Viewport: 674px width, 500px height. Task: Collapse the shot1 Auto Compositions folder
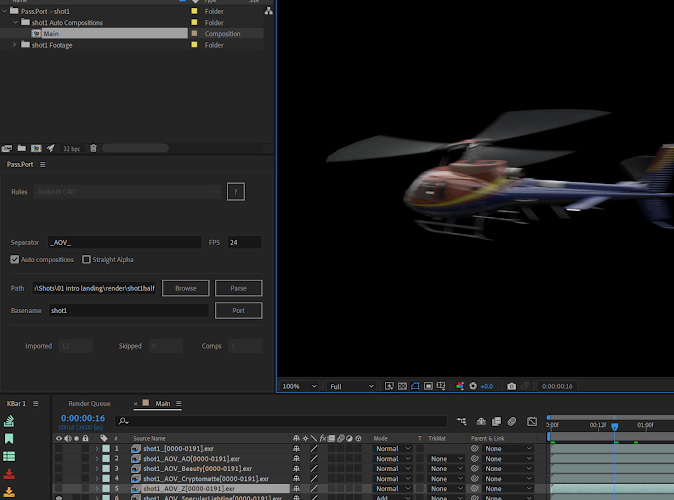15,22
